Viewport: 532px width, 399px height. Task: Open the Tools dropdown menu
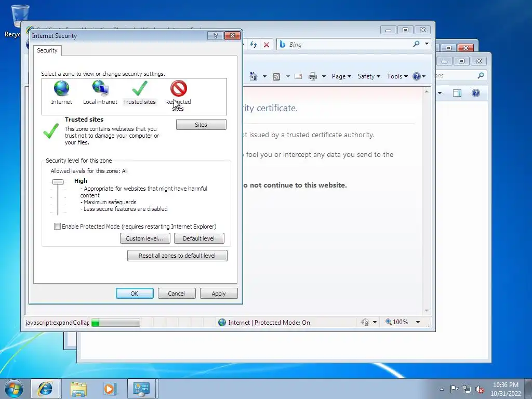click(x=397, y=76)
